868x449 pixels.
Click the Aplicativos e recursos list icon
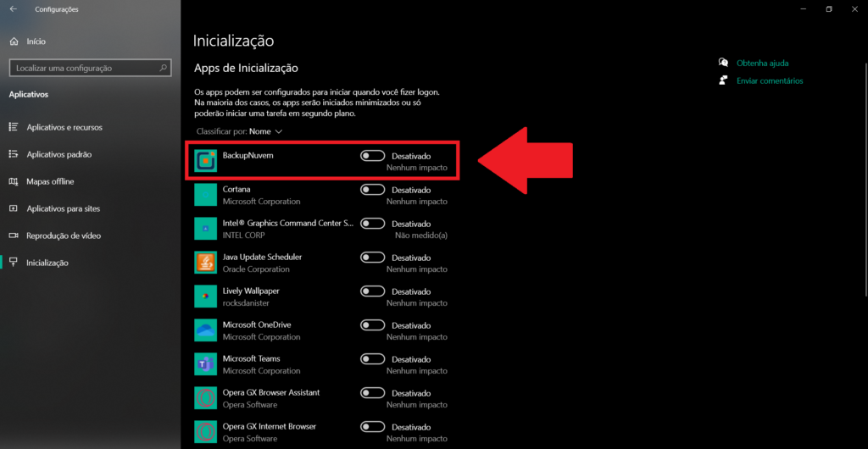pos(14,127)
